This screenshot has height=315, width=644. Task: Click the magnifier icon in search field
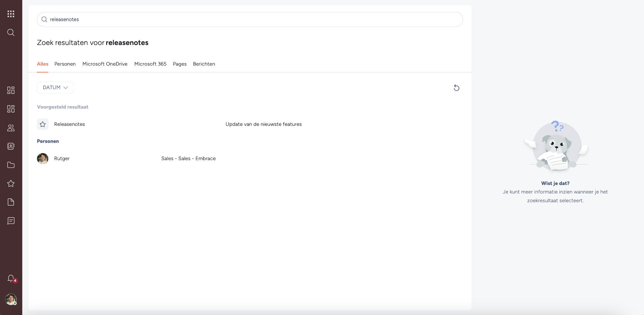click(44, 19)
